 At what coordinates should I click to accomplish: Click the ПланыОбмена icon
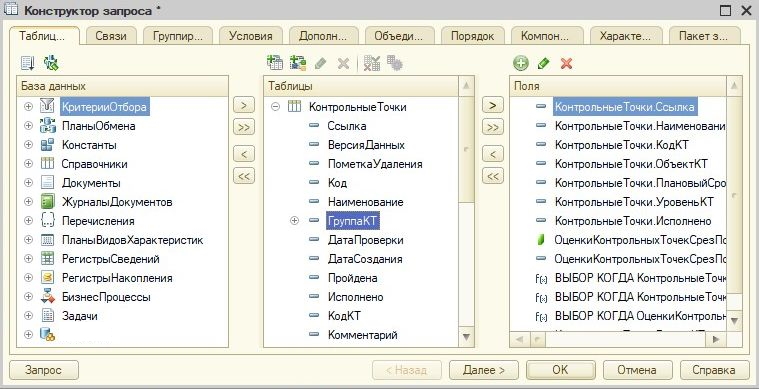[47, 125]
